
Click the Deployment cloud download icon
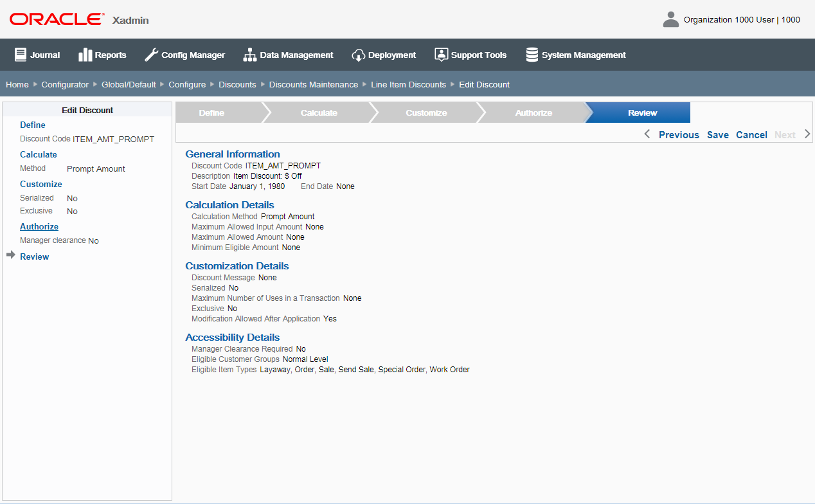(358, 55)
